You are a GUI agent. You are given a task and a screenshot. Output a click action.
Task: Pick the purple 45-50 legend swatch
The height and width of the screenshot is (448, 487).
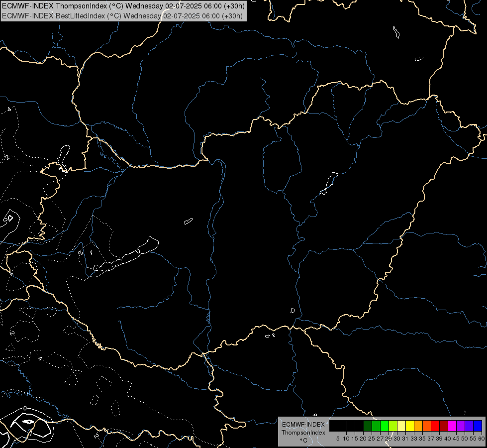coord(461,426)
